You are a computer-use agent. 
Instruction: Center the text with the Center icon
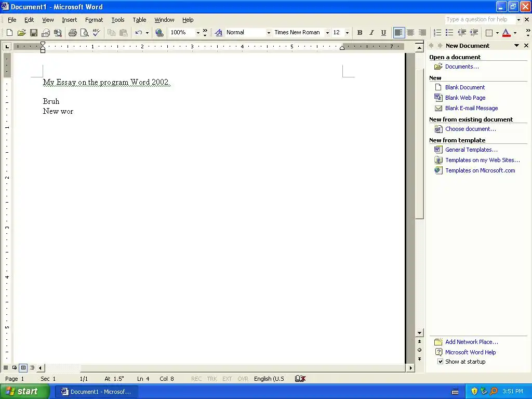[410, 33]
